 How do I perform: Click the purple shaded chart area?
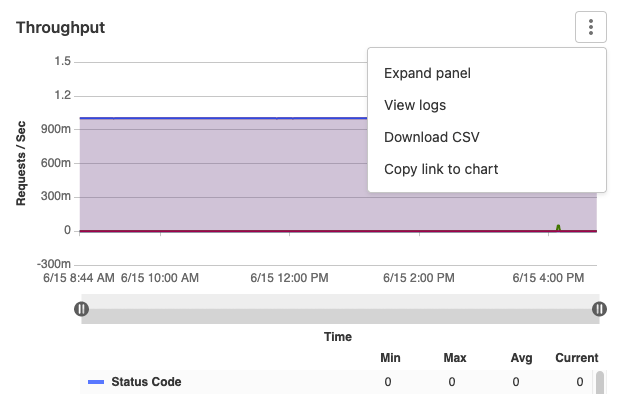click(x=223, y=174)
